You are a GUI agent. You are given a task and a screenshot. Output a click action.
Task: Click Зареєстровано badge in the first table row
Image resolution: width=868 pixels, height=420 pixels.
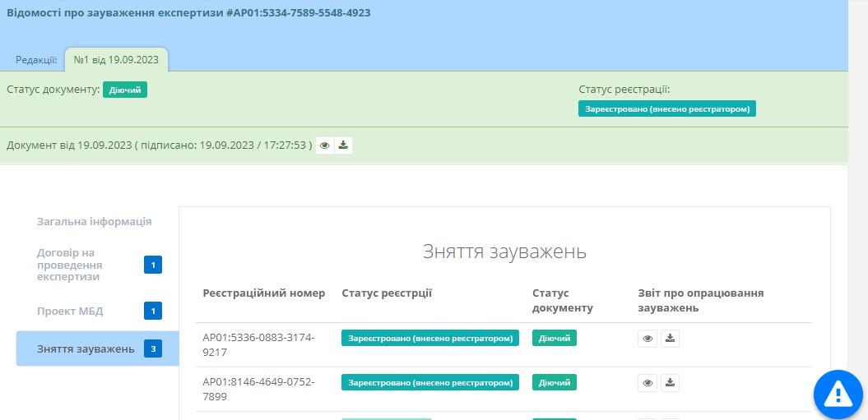(x=429, y=338)
